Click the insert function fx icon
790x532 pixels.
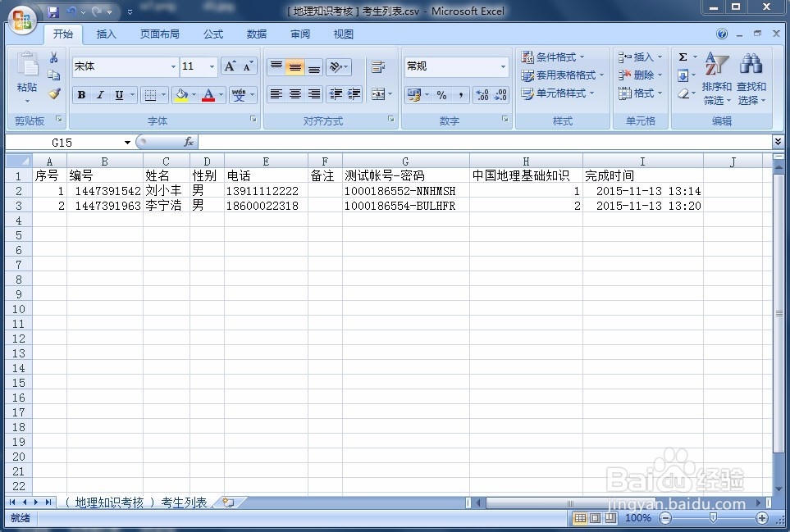tap(189, 142)
